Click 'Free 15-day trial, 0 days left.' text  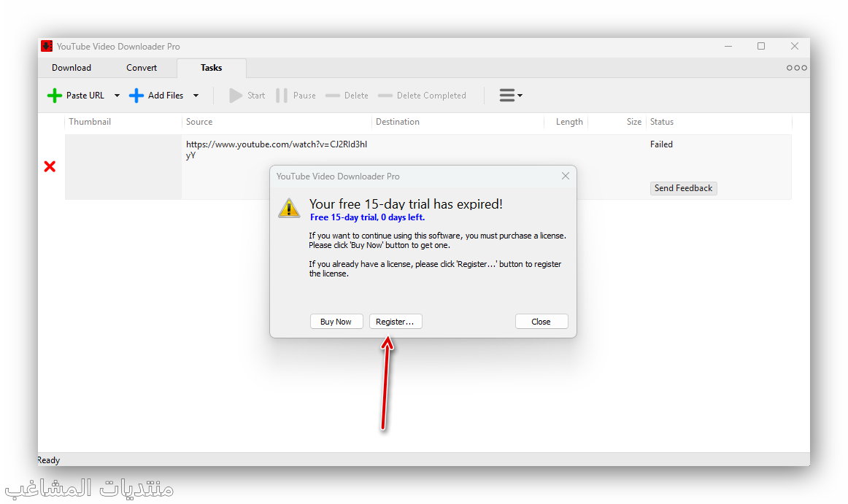pyautogui.click(x=367, y=217)
